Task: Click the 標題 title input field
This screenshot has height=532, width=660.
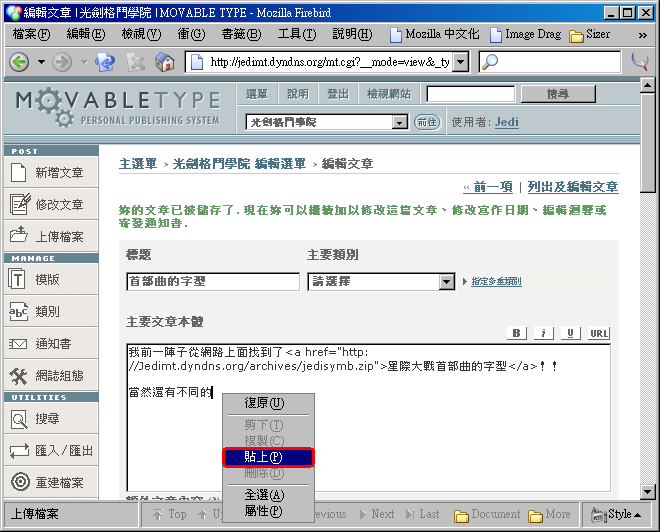Action: [x=213, y=282]
